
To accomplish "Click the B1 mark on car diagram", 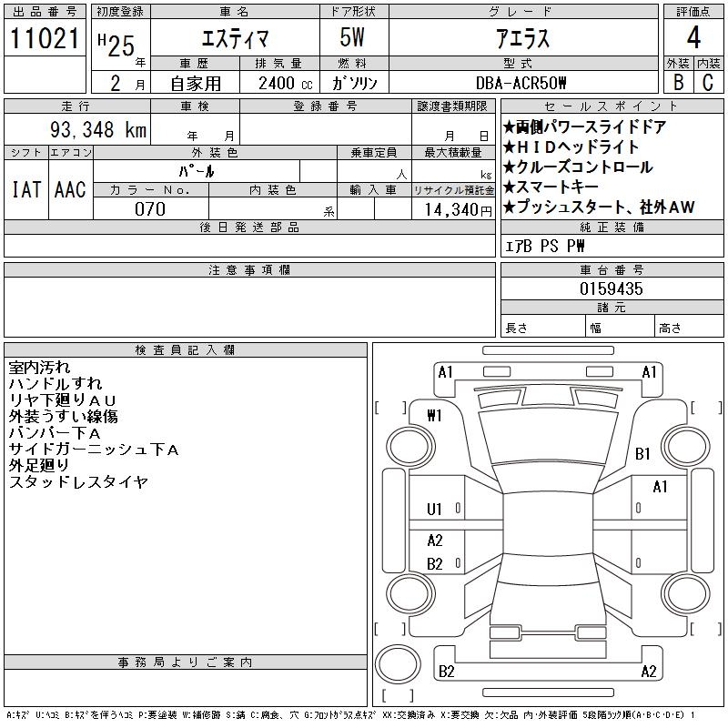I will click(x=643, y=454).
